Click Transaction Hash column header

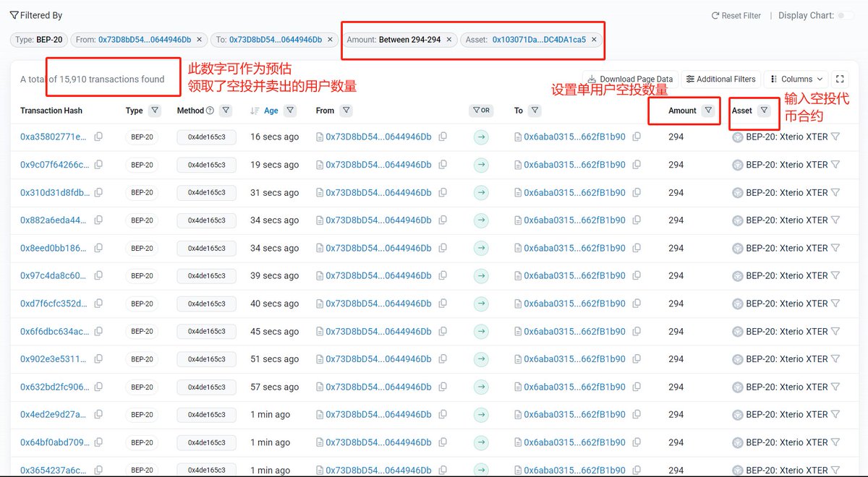click(51, 111)
